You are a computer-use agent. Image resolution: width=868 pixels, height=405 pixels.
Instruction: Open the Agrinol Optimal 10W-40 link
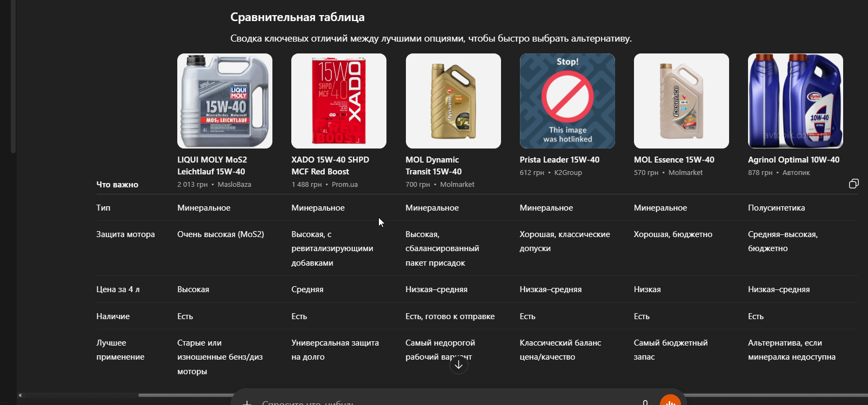point(793,160)
